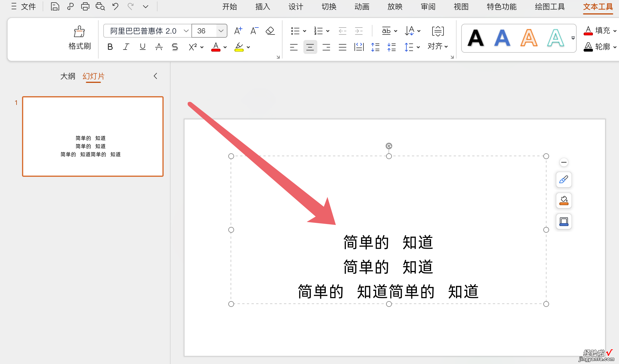619x364 pixels.
Task: Open the font size dropdown arrow
Action: click(221, 31)
